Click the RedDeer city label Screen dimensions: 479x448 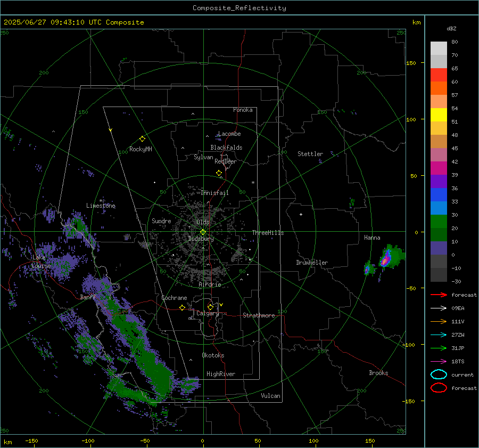[x=226, y=161]
